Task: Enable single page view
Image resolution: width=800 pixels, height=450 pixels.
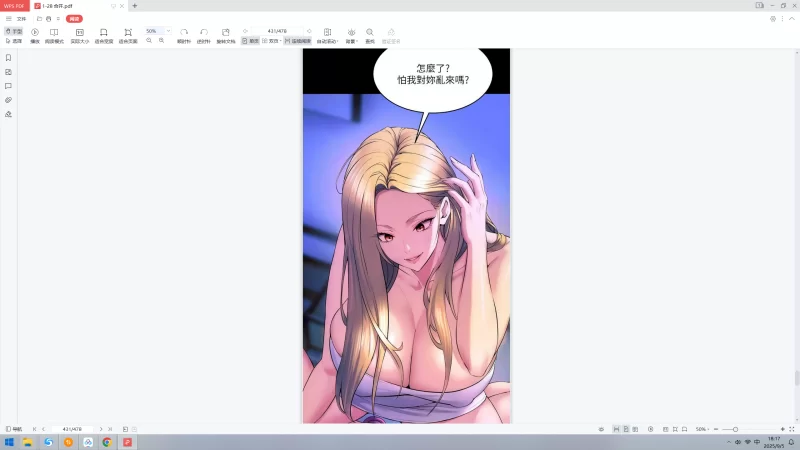Action: 251,41
